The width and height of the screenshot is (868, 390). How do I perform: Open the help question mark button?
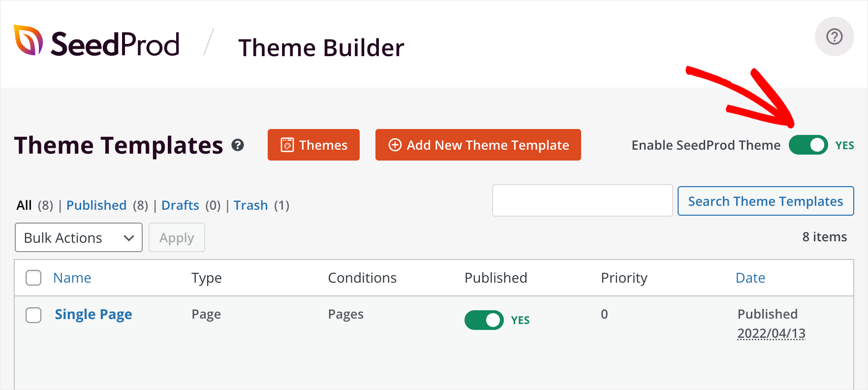(x=834, y=36)
